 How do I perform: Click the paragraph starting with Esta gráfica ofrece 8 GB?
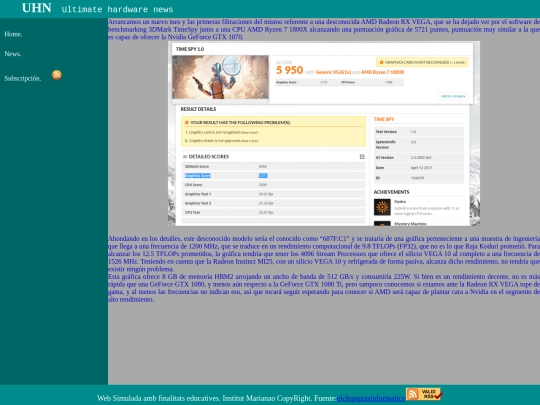[x=324, y=288]
